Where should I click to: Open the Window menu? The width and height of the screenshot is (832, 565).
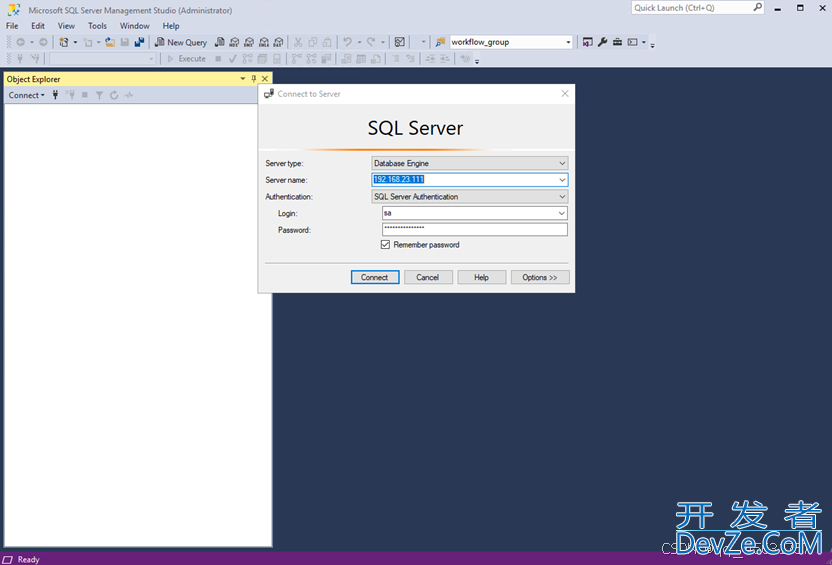pos(134,25)
